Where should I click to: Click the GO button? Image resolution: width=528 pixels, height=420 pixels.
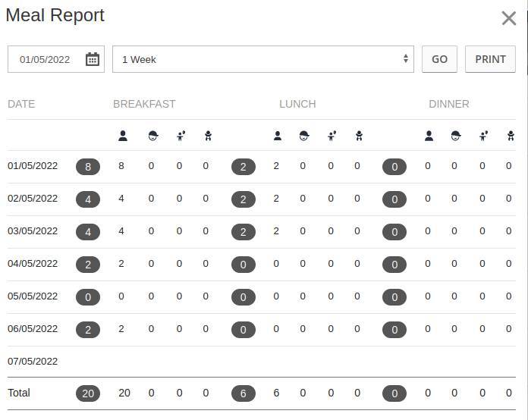pos(439,59)
